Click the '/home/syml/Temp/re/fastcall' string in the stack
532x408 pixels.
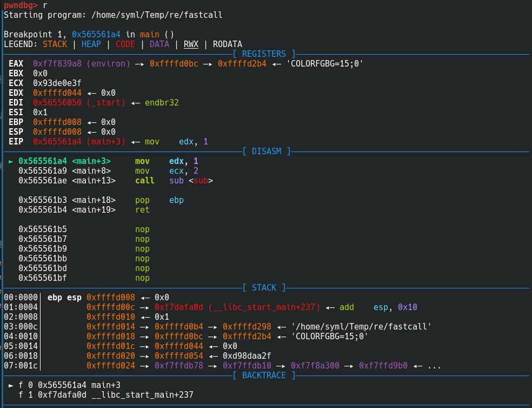pyautogui.click(x=361, y=327)
